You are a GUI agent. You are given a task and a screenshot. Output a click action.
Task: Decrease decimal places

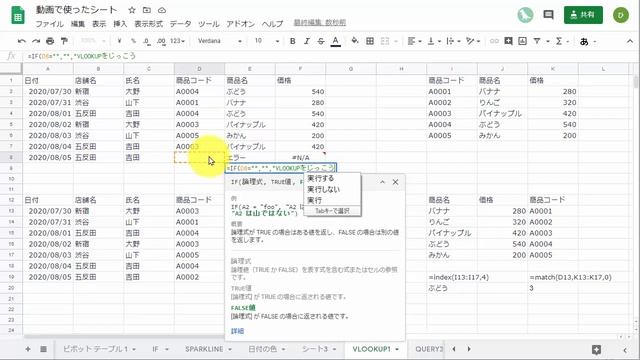tap(146, 41)
